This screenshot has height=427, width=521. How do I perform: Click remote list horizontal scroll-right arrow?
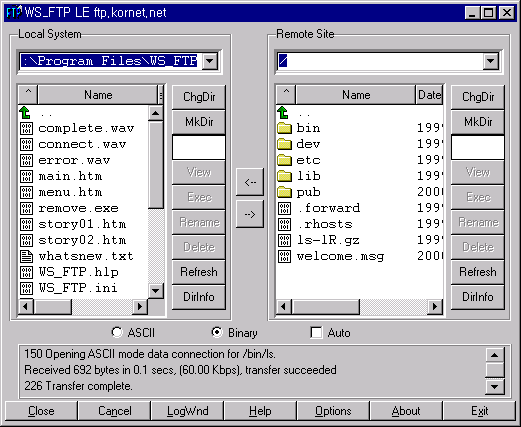pos(435,307)
